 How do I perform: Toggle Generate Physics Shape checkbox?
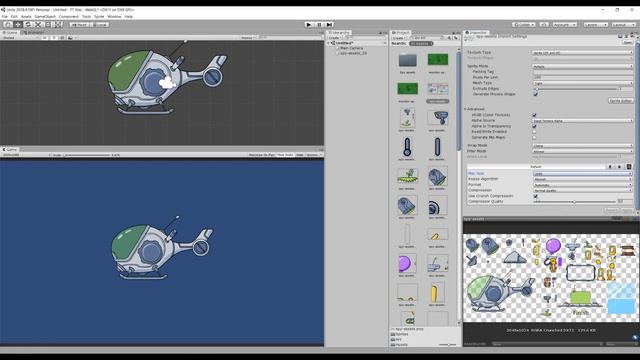coord(535,94)
